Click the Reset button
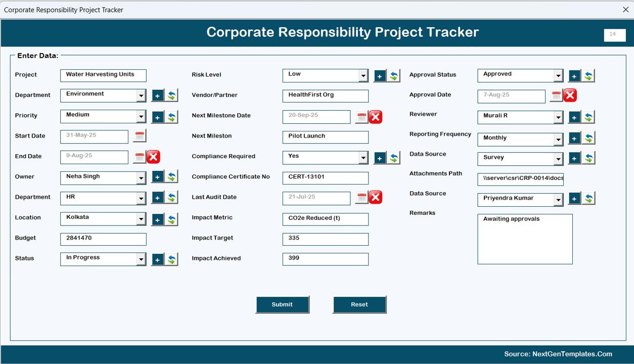The image size is (634, 364). [359, 304]
